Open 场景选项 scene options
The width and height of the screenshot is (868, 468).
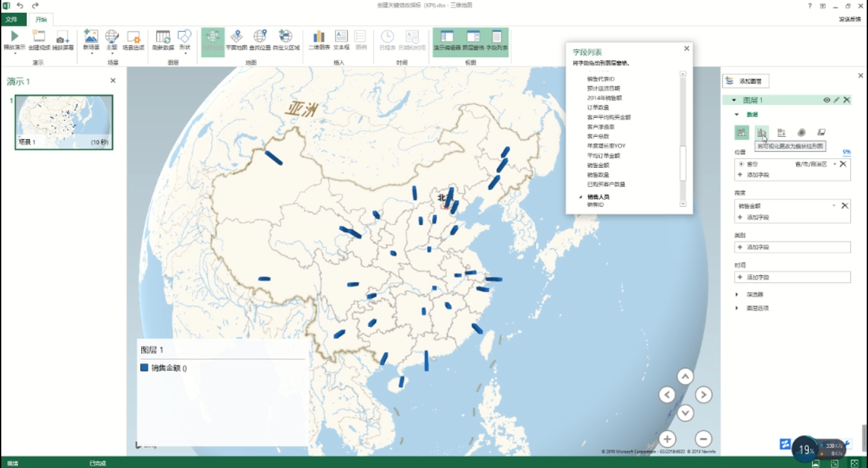[133, 39]
